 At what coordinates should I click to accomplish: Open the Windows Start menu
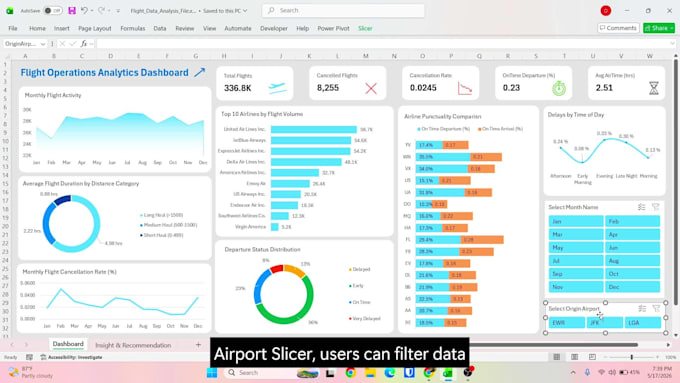pos(212,373)
